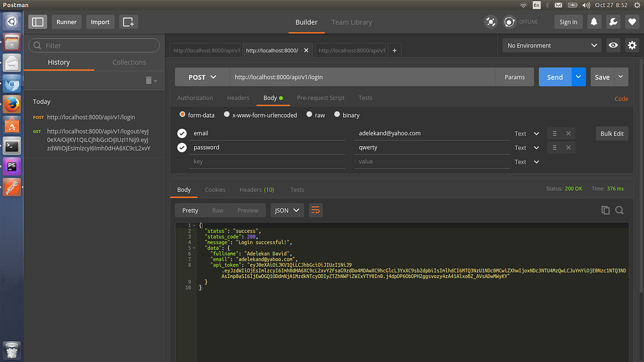644x362 pixels.
Task: Click the sync status icon next to OFFLINE
Action: click(x=509, y=22)
